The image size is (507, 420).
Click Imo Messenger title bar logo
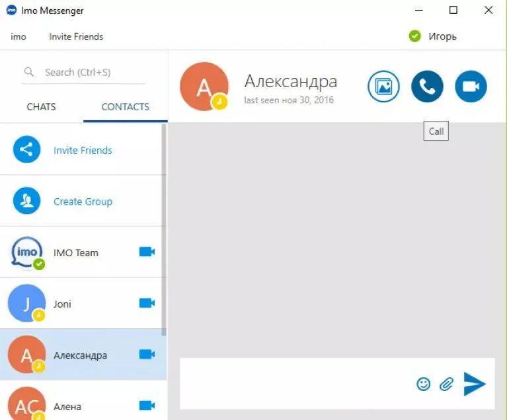12,11
